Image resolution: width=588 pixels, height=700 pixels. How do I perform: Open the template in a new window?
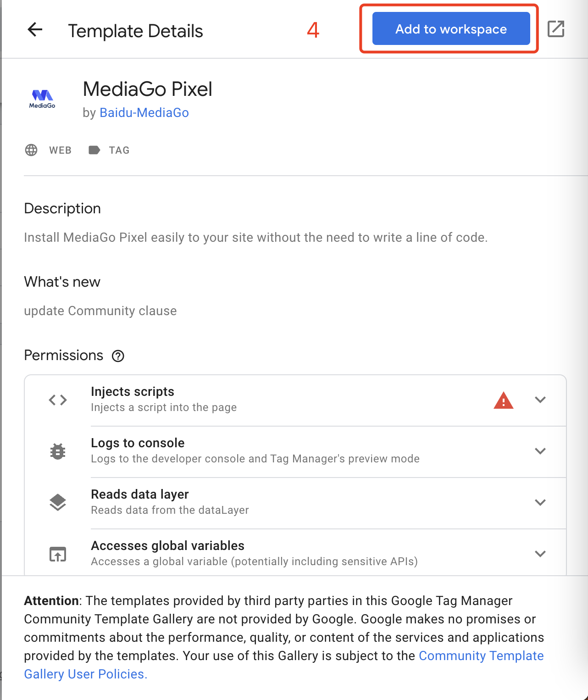point(556,28)
